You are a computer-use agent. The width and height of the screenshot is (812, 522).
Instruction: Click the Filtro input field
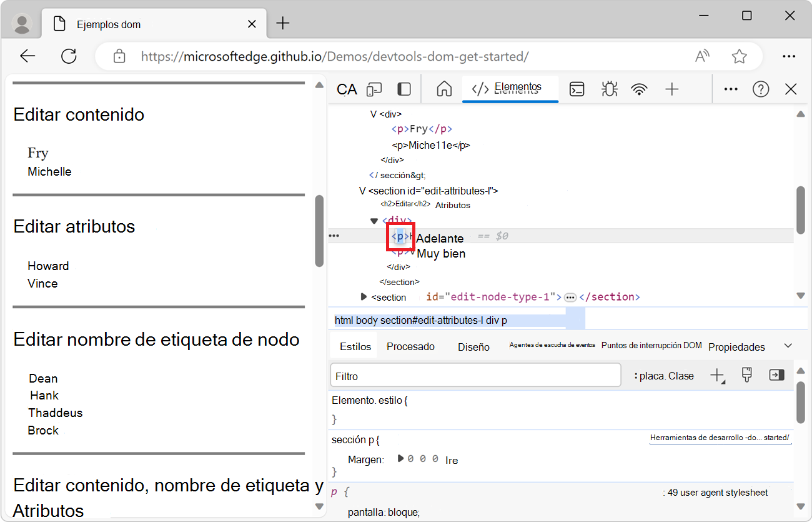coord(475,376)
